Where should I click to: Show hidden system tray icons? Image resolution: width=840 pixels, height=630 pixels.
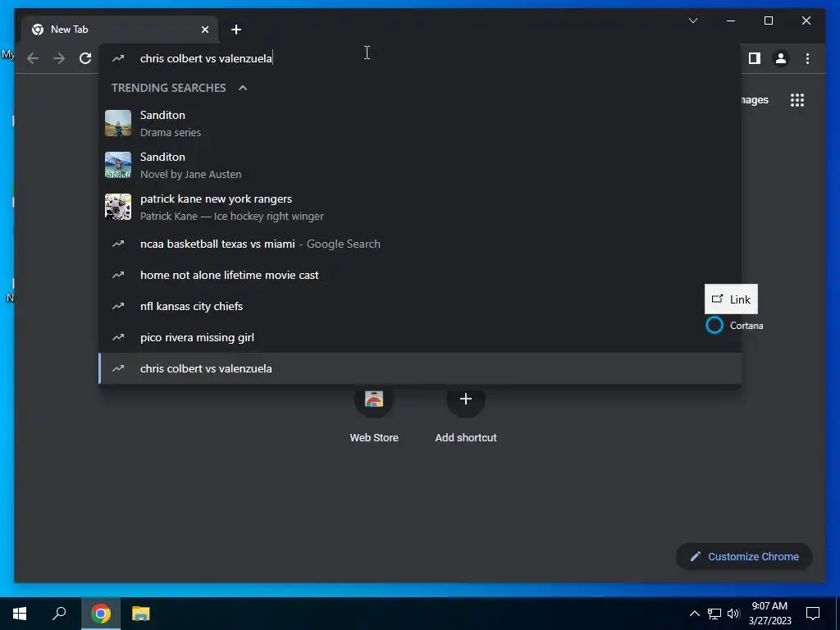coord(694,614)
